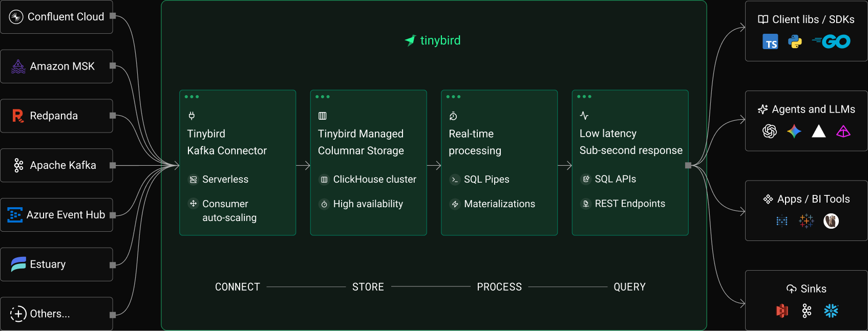
Task: Click the icon next to Serverless
Action: pyautogui.click(x=193, y=180)
